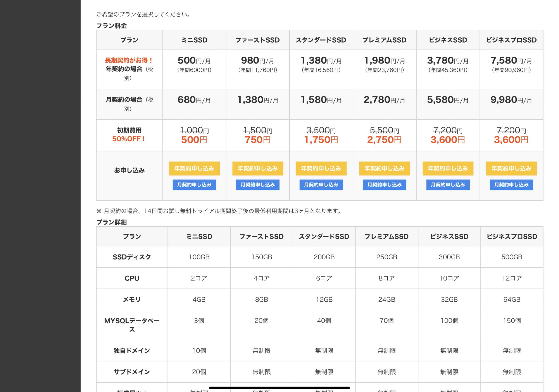The height and width of the screenshot is (392, 559).
Task: Select the 24GB memory cell
Action: pos(387,299)
